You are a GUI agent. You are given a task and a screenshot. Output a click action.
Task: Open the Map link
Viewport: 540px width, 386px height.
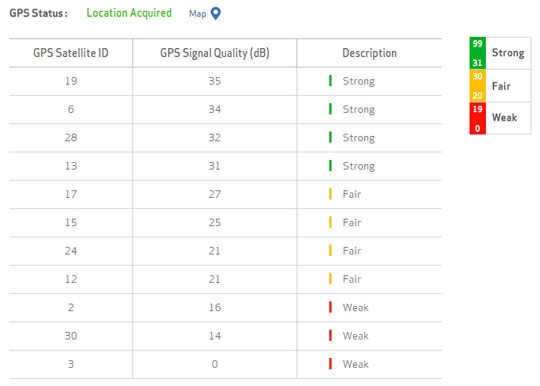click(x=197, y=14)
